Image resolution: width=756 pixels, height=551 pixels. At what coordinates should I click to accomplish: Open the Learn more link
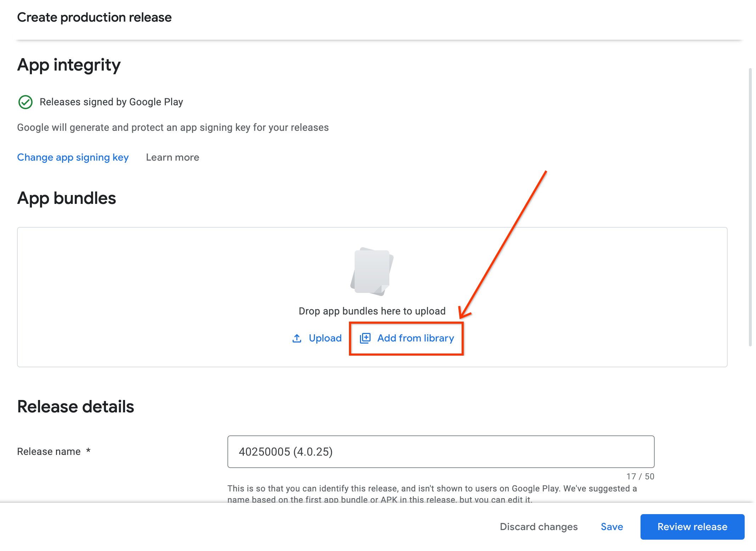click(x=173, y=157)
